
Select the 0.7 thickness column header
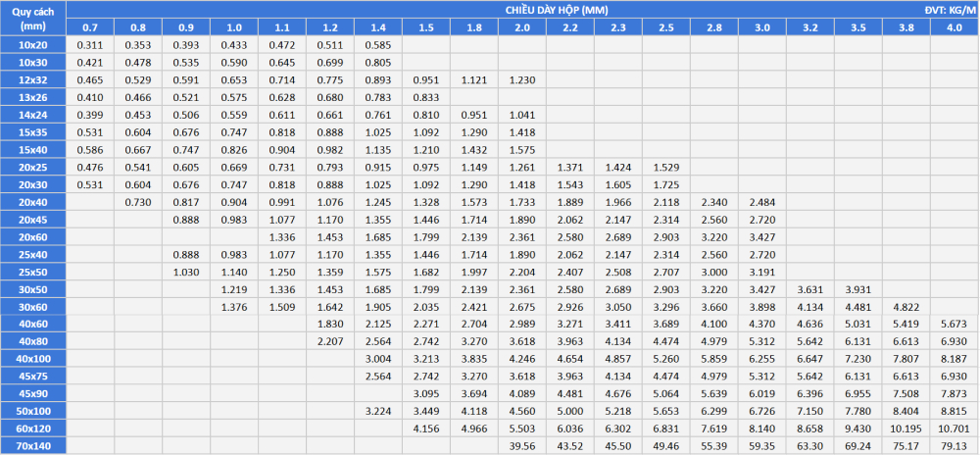pyautogui.click(x=89, y=27)
